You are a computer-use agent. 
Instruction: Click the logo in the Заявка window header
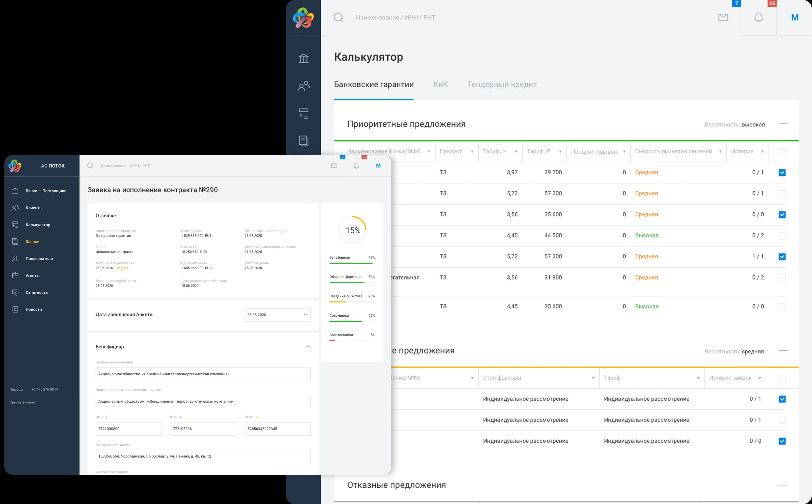(15, 166)
